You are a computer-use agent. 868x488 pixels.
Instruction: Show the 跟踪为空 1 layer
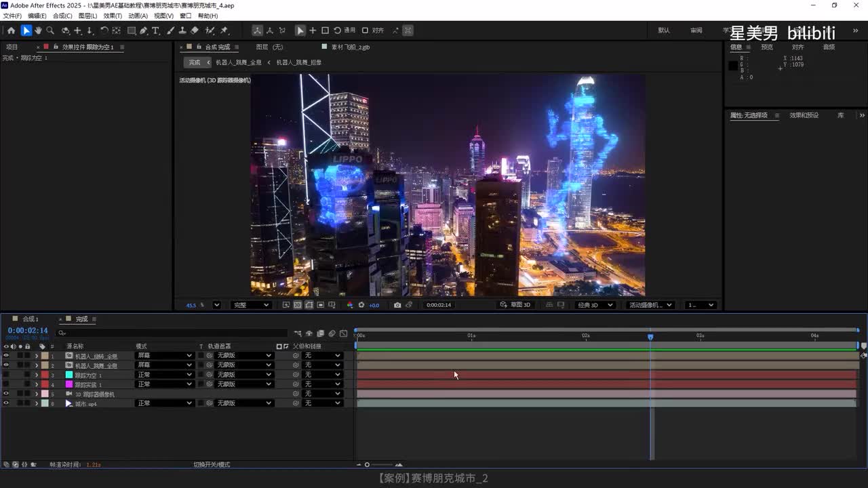6,375
